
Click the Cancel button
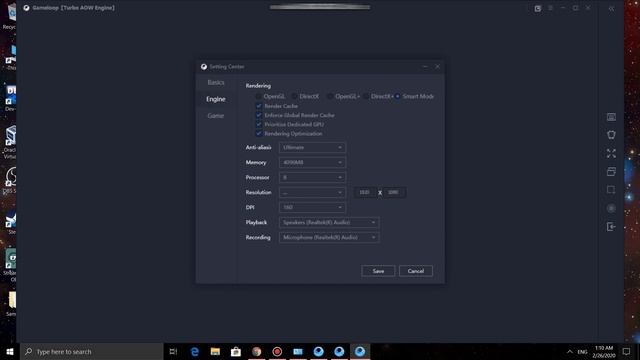(416, 271)
